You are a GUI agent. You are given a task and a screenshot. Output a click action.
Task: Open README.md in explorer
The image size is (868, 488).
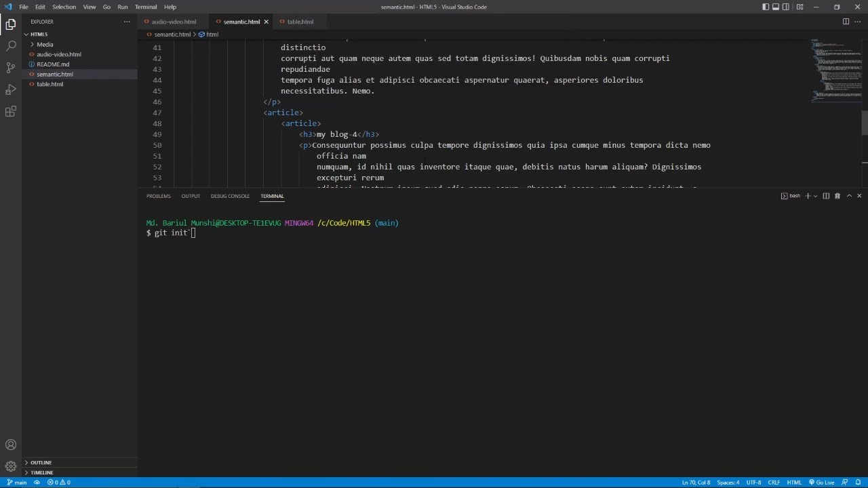pyautogui.click(x=53, y=64)
